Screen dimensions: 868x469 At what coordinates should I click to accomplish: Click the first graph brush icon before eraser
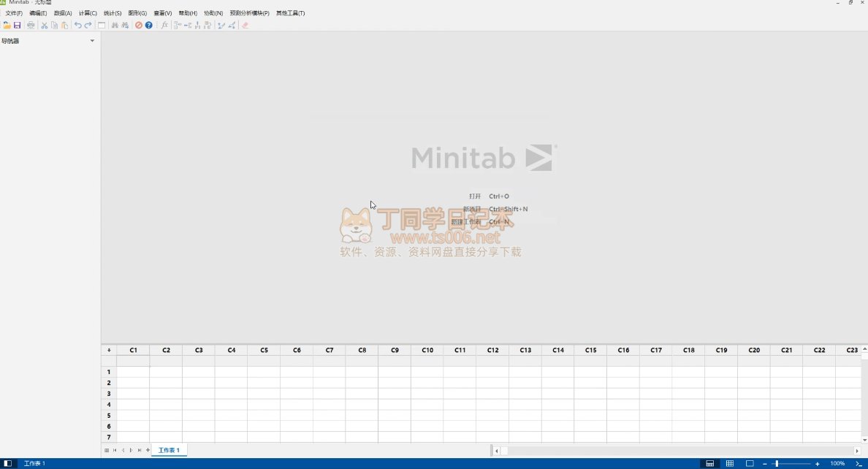pos(221,26)
